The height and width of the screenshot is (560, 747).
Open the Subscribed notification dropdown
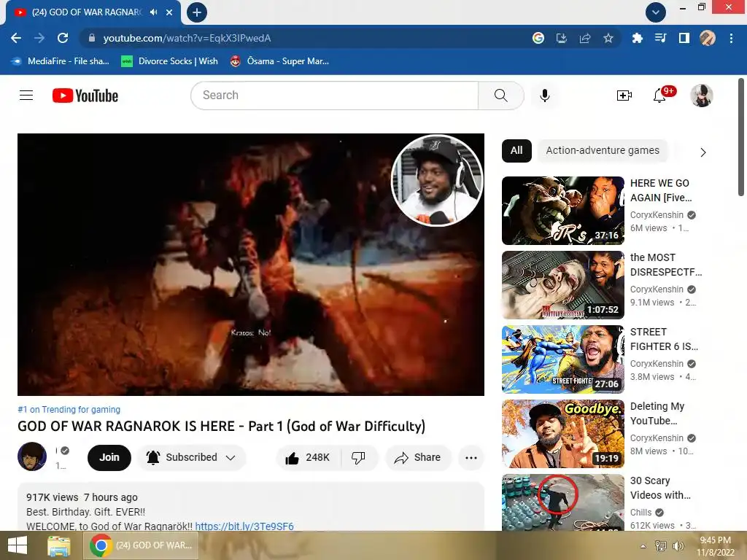click(x=192, y=458)
